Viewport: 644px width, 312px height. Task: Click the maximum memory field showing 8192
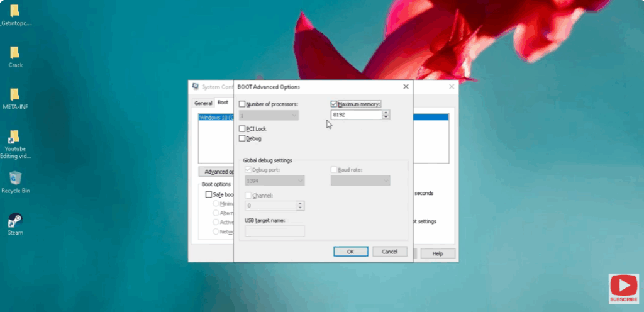click(357, 115)
